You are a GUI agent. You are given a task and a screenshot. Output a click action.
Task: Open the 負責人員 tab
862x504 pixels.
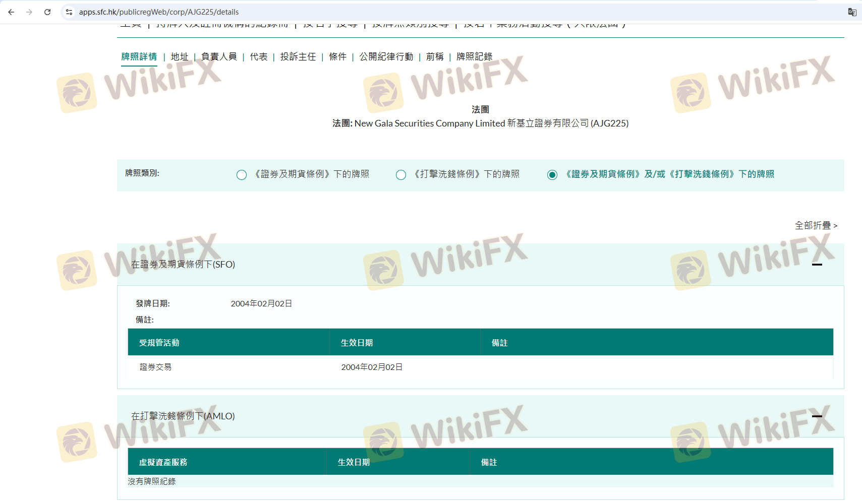(x=219, y=56)
